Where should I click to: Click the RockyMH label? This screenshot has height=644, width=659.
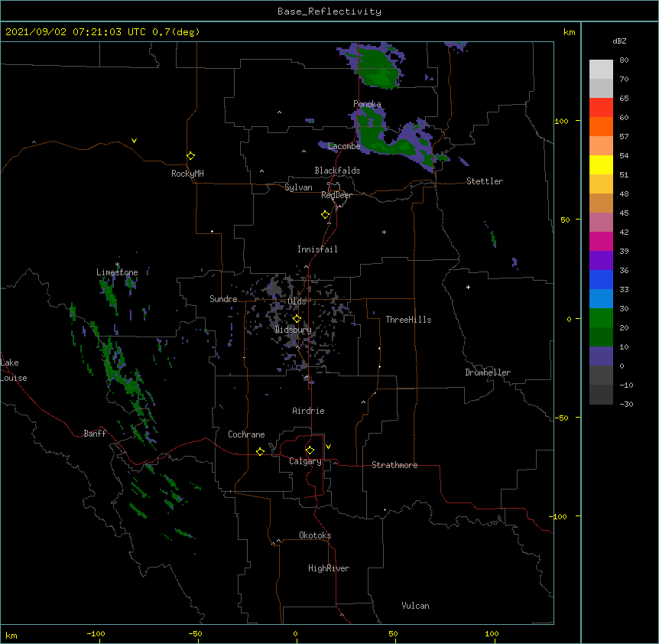[x=187, y=174]
